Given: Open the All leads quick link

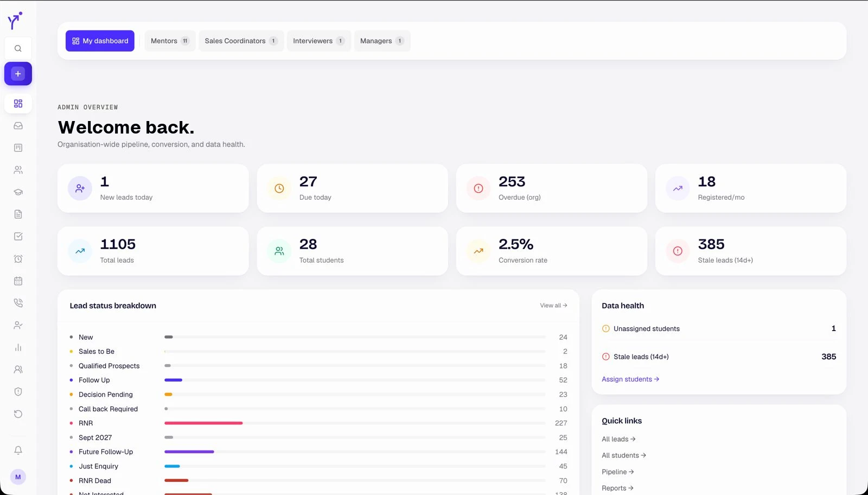Looking at the screenshot, I should 618,439.
